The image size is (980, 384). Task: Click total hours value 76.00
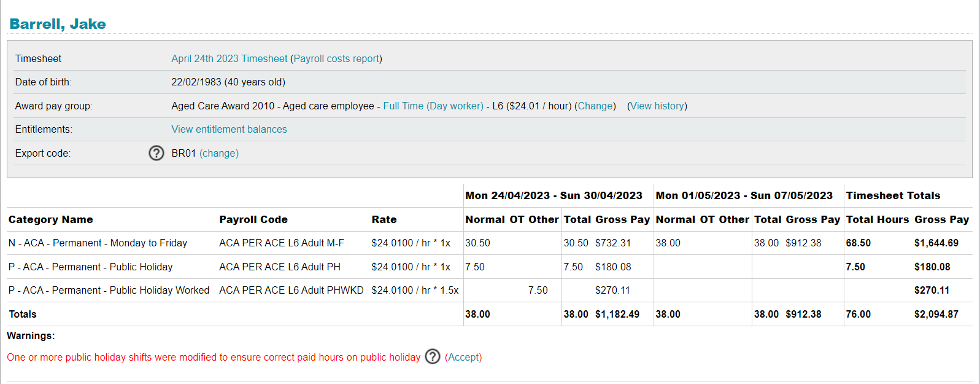pyautogui.click(x=858, y=314)
